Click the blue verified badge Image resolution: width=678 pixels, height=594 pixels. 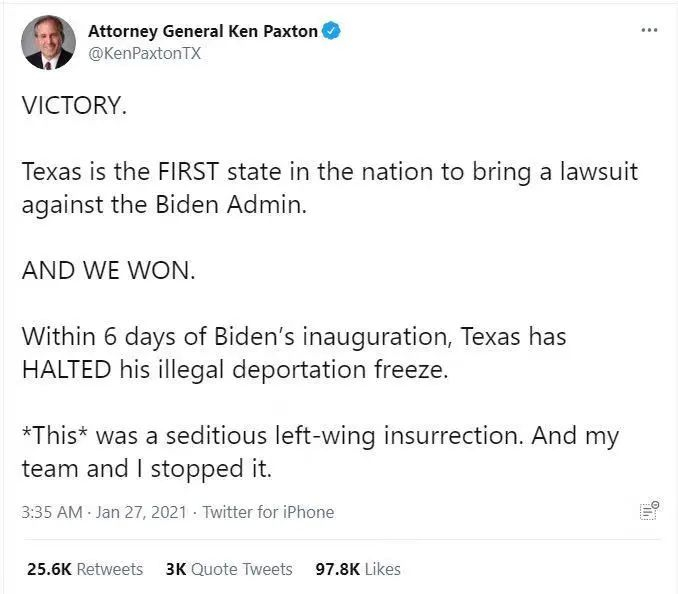pos(331,31)
